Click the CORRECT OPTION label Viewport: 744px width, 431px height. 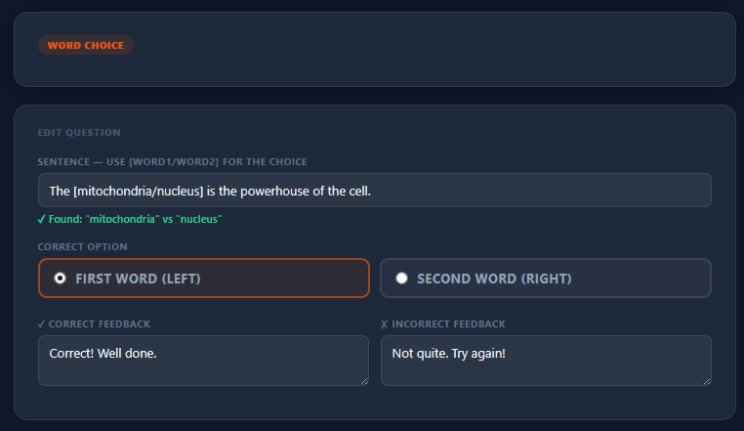coord(82,246)
